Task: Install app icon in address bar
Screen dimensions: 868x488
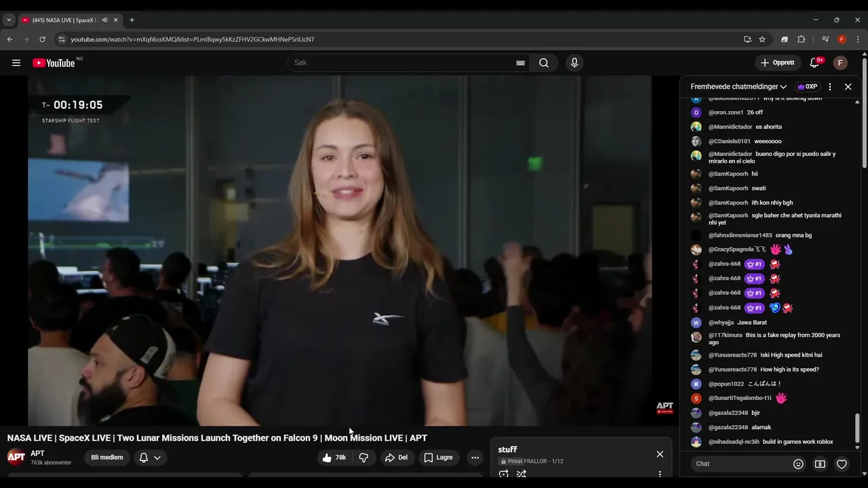Action: point(747,39)
